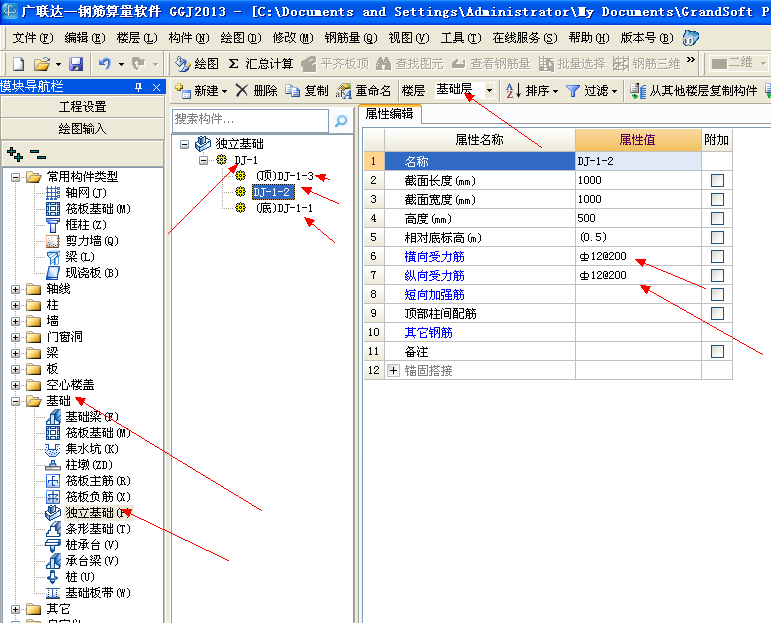Select 柱墩(ZD) item
771x623 pixels.
point(79,465)
